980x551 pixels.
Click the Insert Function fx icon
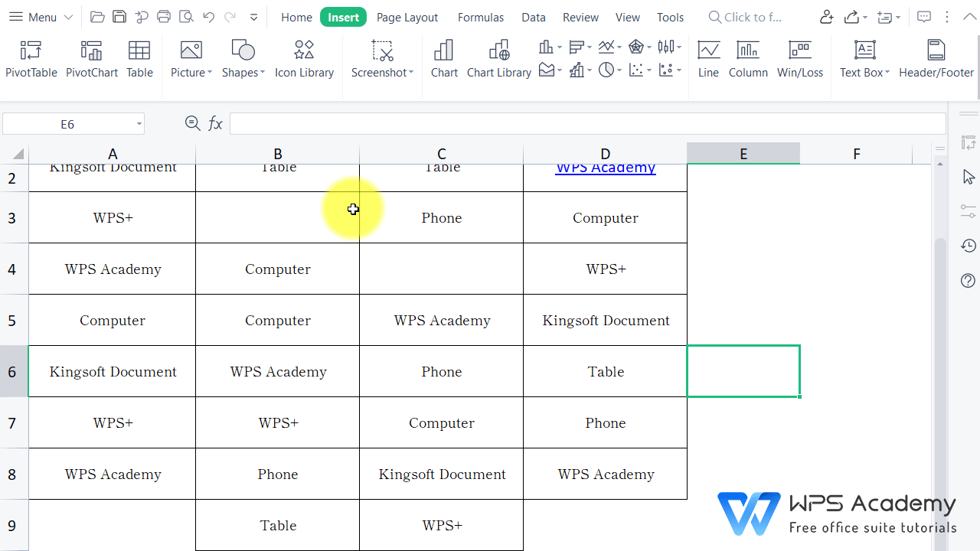pos(216,123)
